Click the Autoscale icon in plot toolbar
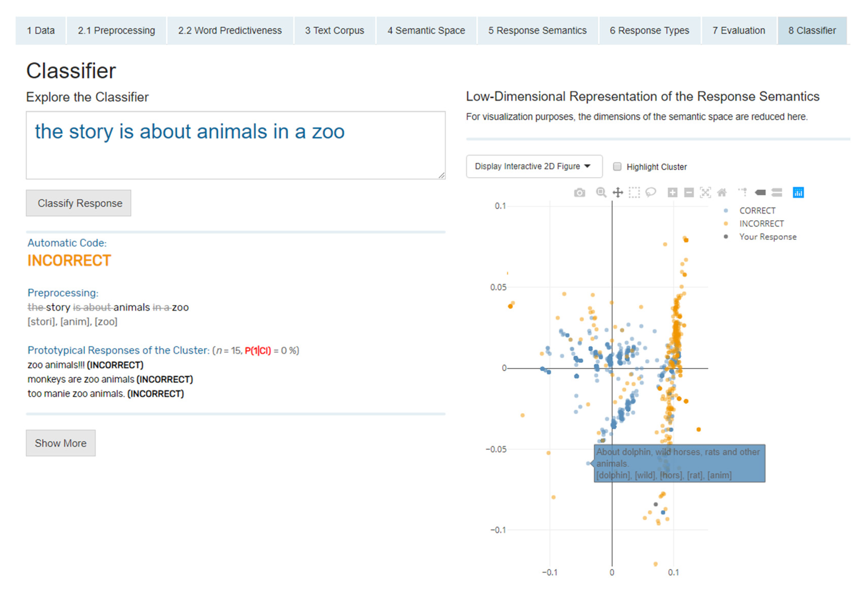 (x=705, y=193)
